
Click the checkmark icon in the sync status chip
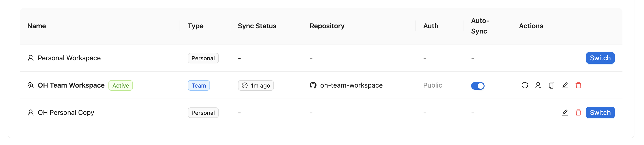[244, 85]
